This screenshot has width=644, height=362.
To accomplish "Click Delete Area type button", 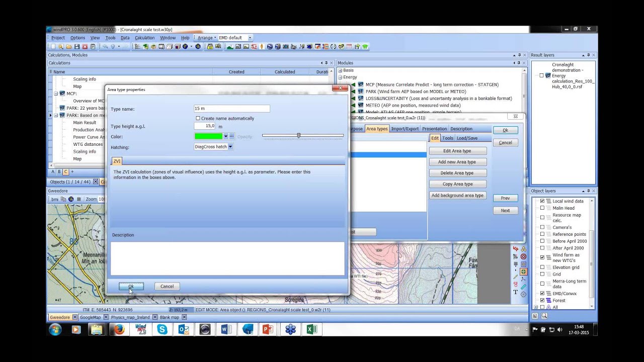I will (x=457, y=173).
